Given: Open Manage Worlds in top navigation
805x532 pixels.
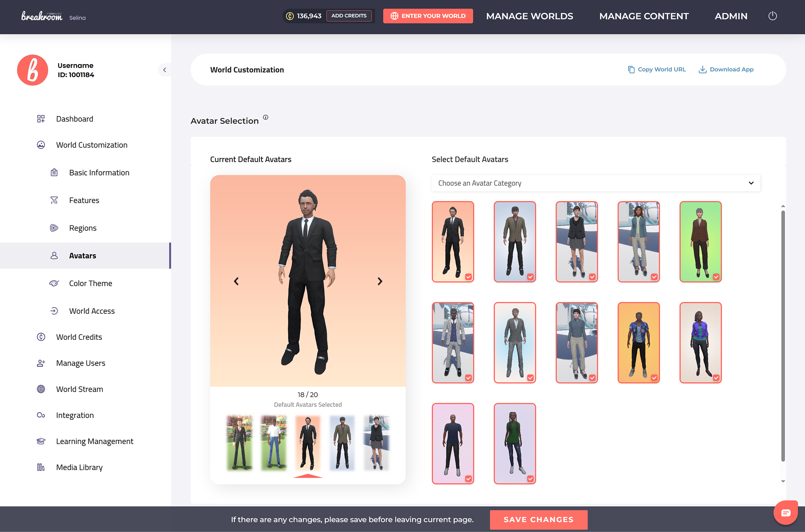Looking at the screenshot, I should coord(529,16).
